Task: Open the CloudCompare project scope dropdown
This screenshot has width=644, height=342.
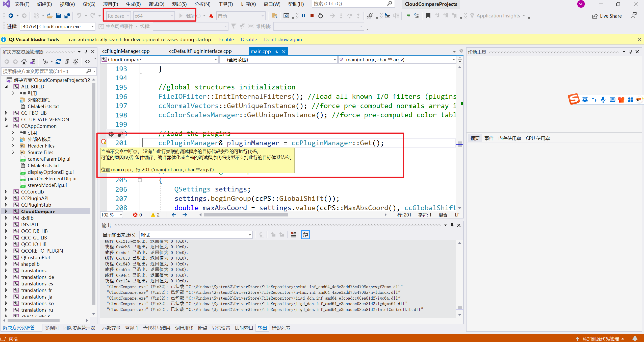Action: pos(159,60)
